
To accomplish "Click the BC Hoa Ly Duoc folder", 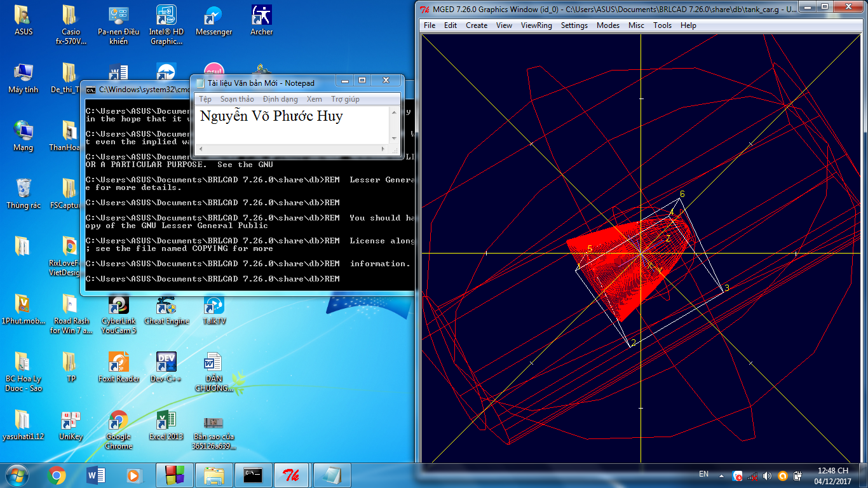I will click(23, 372).
